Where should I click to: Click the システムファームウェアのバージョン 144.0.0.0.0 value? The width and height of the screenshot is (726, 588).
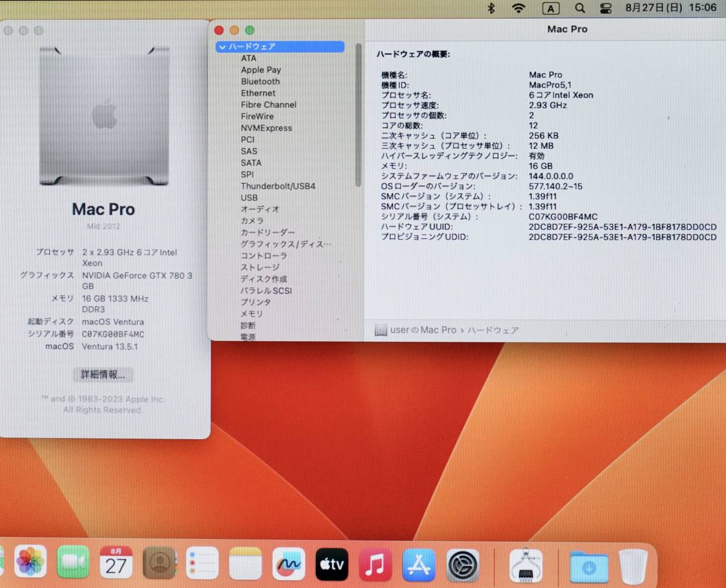(551, 176)
